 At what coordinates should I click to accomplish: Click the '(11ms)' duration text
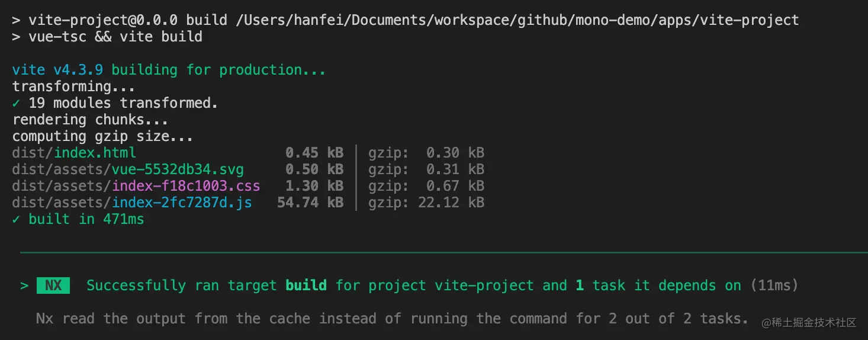770,286
